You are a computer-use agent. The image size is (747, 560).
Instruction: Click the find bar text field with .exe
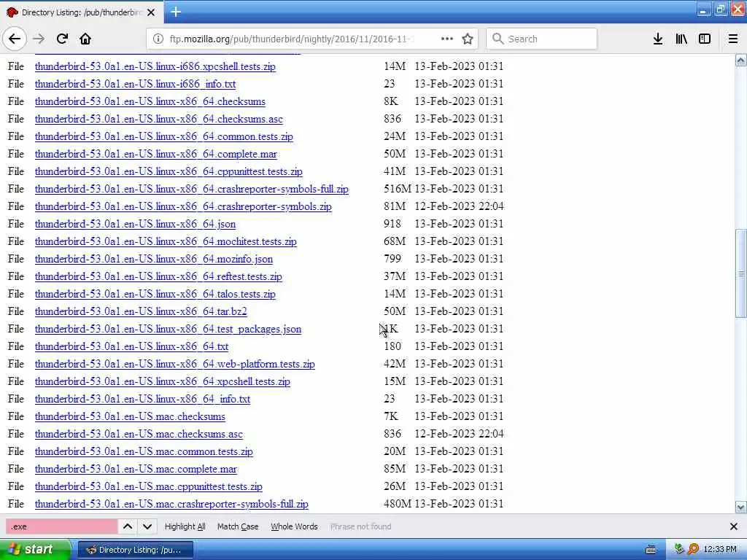(61, 526)
